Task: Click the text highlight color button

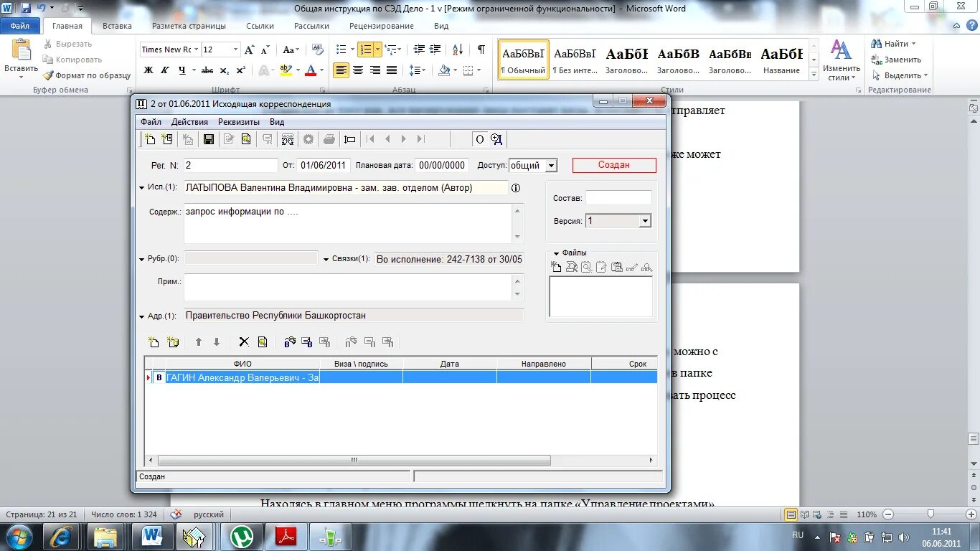Action: click(x=286, y=70)
